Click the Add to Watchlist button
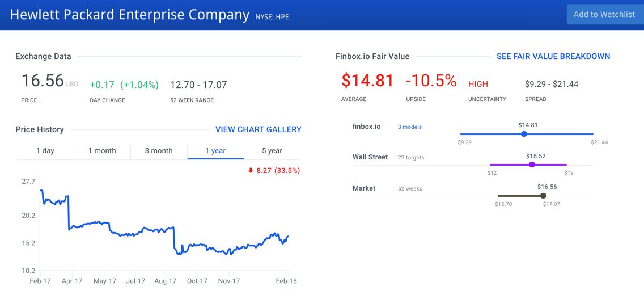The width and height of the screenshot is (644, 299). point(604,15)
